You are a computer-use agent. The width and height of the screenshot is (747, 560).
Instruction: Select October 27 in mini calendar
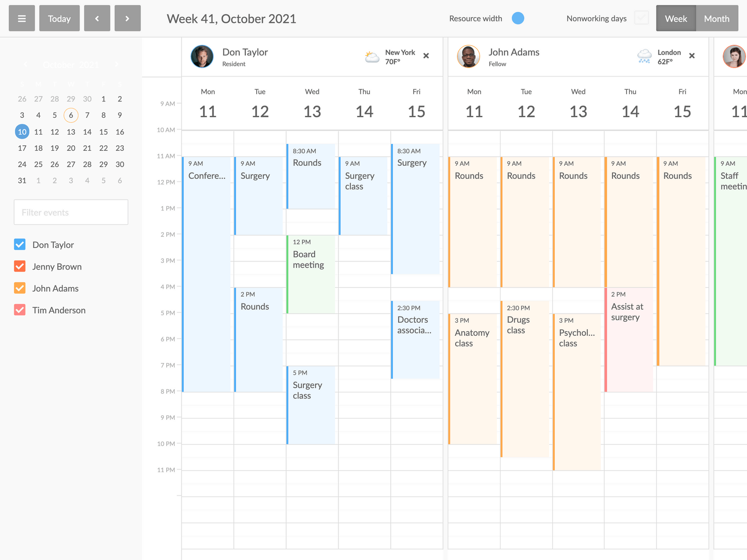tap(71, 164)
